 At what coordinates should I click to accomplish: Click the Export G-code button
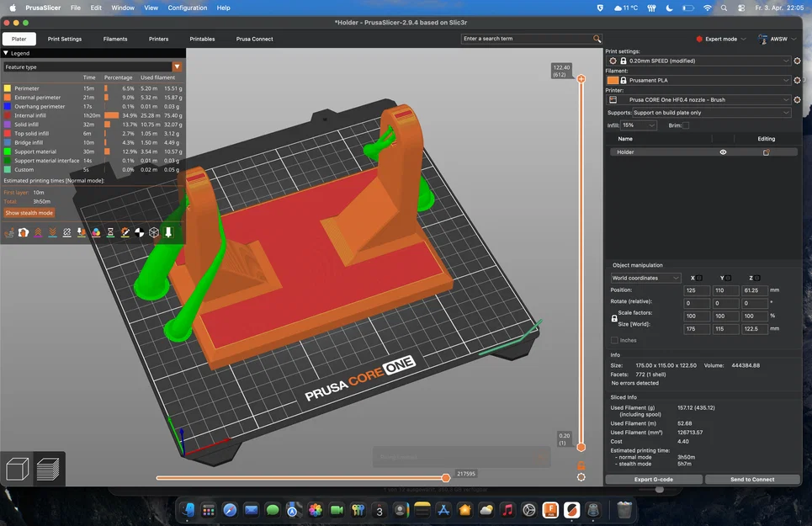coord(653,479)
